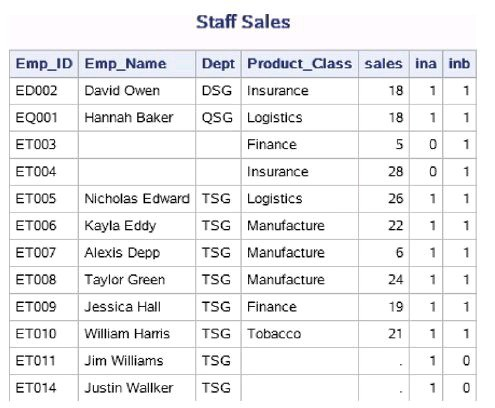The image size is (495, 408).
Task: Click the Hannah Baker name cell
Action: (x=137, y=118)
